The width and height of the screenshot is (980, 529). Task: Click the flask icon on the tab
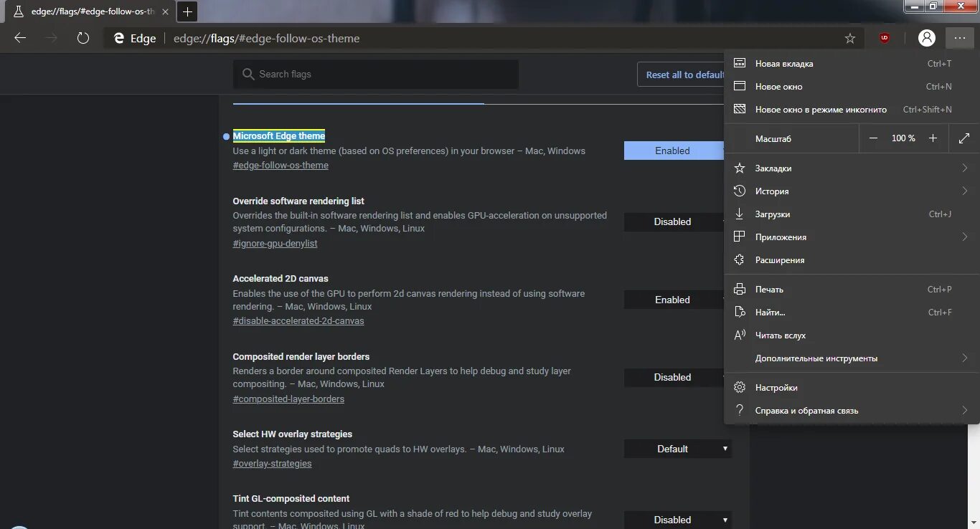pyautogui.click(x=19, y=11)
